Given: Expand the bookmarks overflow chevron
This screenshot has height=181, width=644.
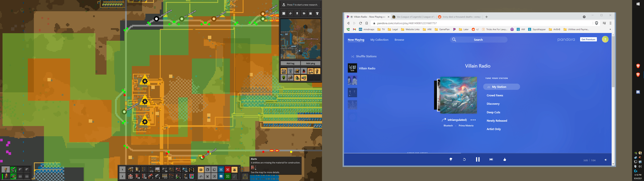Looking at the screenshot, I should click(610, 29).
